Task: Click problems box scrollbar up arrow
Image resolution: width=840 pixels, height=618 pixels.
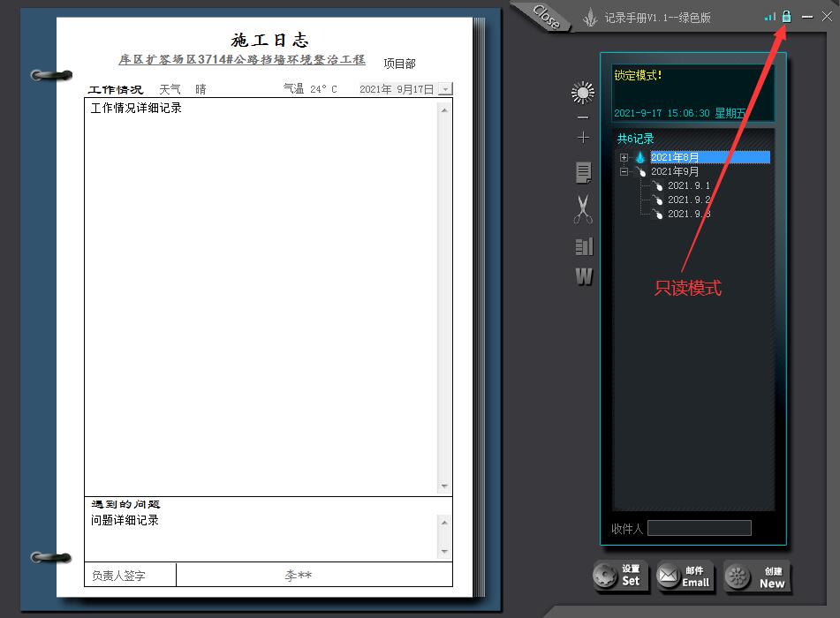Action: point(444,522)
